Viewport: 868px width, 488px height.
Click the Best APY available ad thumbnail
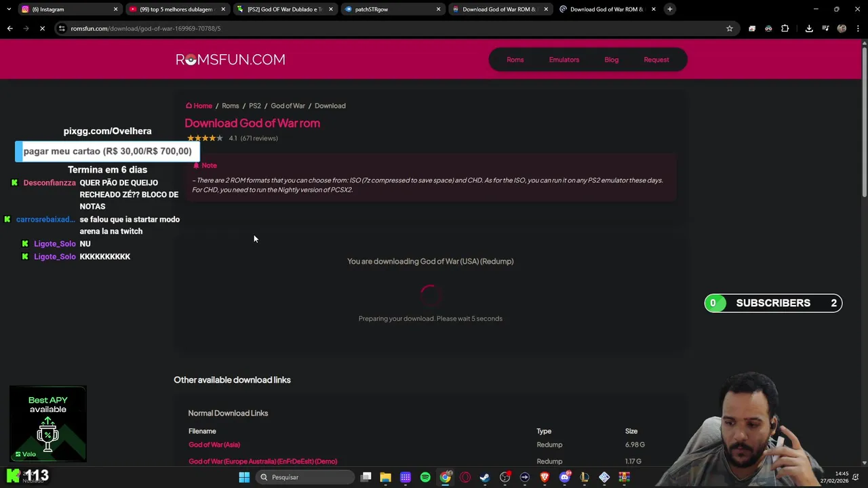[x=48, y=424]
